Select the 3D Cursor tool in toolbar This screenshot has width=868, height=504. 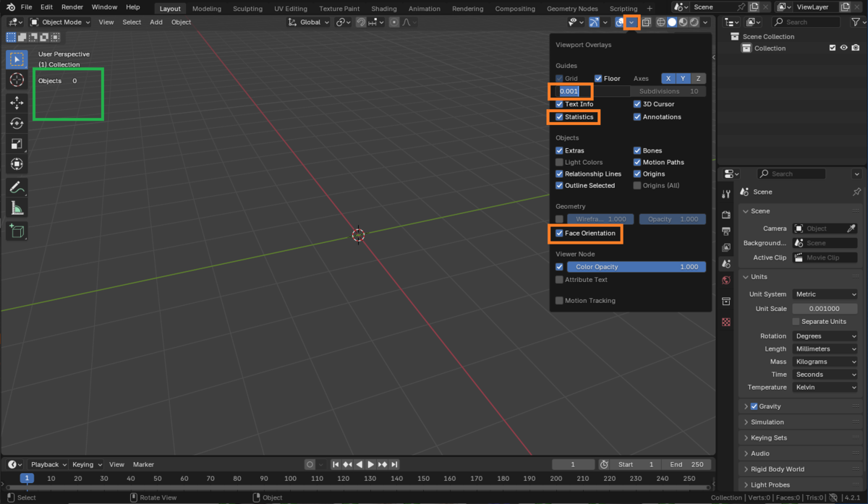(17, 80)
